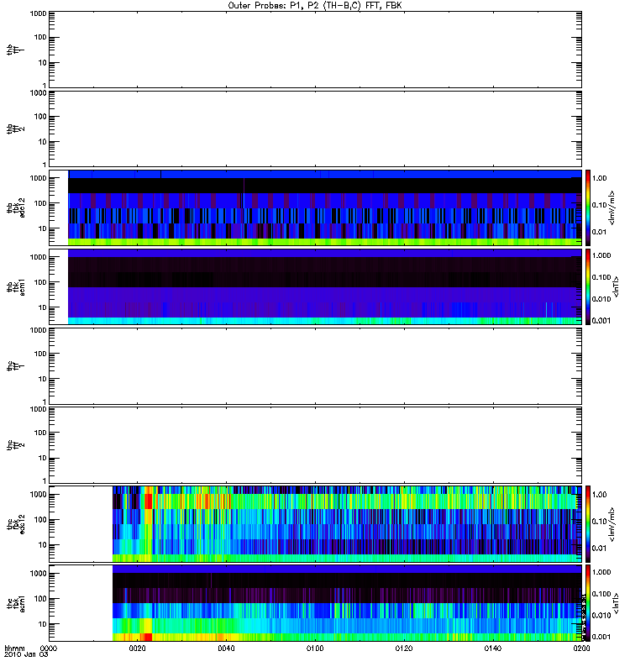
Task: Click the "2010 Jan 03" date label
Action: (x=26, y=654)
